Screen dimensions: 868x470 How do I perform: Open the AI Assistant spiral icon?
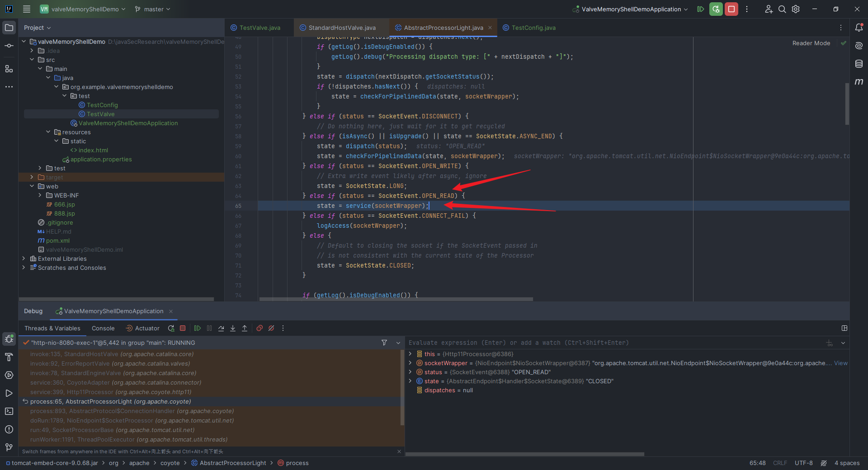tap(859, 46)
